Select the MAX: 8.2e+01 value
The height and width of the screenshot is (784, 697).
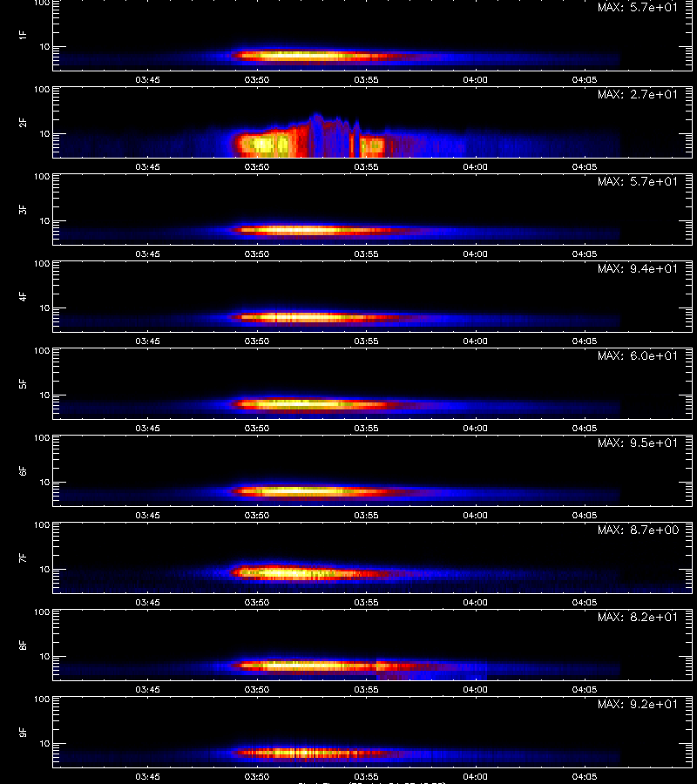tap(638, 617)
